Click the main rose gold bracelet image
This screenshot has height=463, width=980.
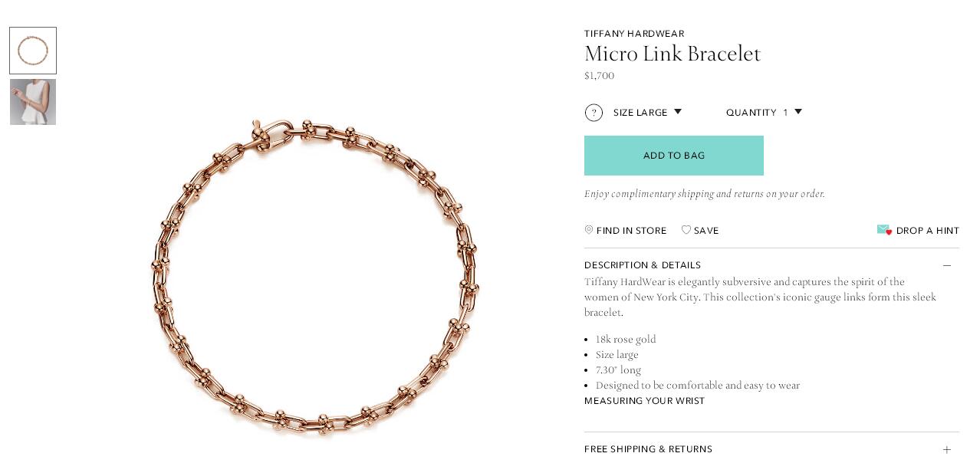(x=315, y=277)
